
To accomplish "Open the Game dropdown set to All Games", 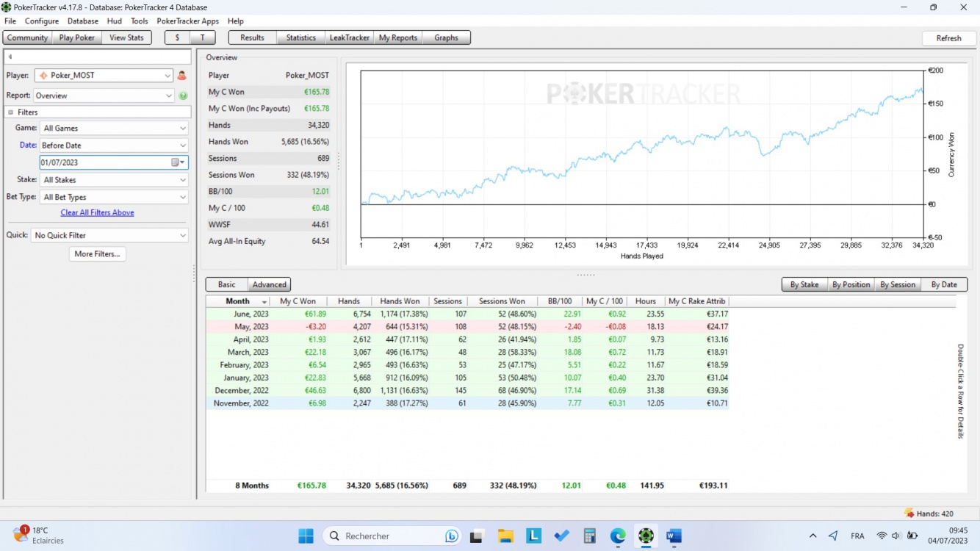I will [114, 128].
